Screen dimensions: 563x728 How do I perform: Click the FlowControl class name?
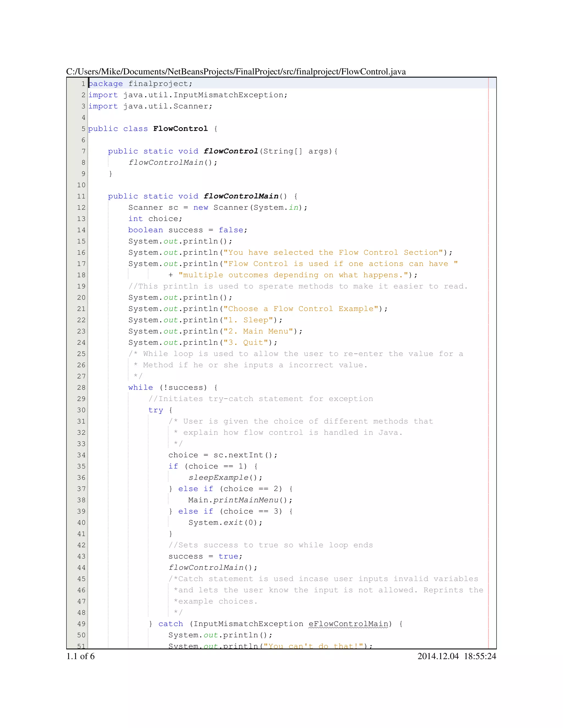point(180,129)
